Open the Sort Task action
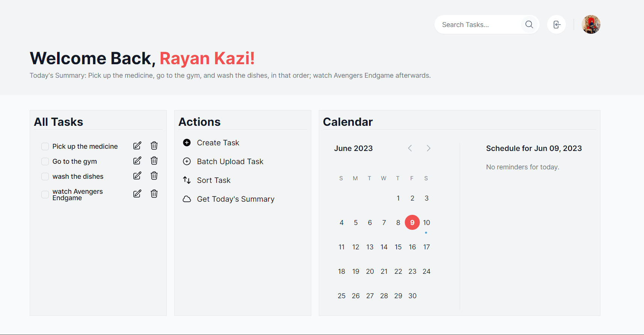This screenshot has width=644, height=335. pos(213,180)
